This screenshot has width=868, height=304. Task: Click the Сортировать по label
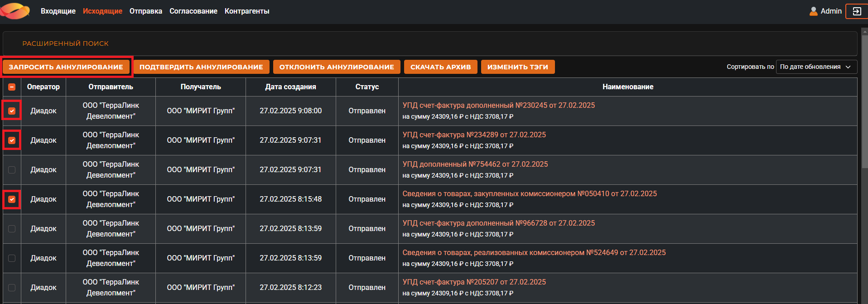pyautogui.click(x=750, y=67)
